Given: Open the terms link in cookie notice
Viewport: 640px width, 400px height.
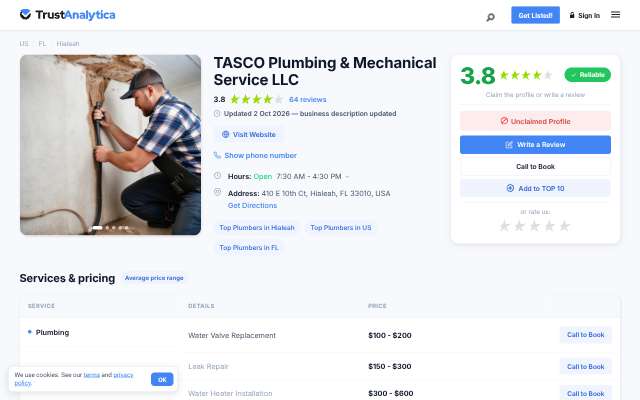Looking at the screenshot, I should coord(91,375).
